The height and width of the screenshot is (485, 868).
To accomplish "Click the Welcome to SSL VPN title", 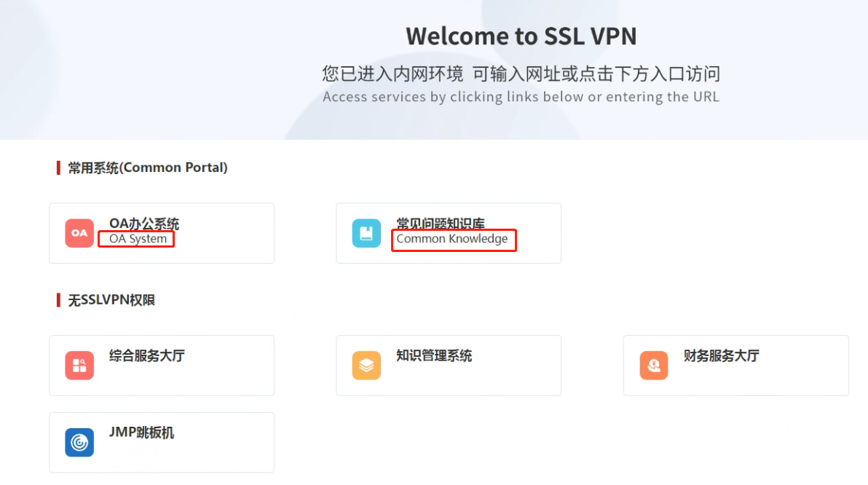I will click(521, 36).
